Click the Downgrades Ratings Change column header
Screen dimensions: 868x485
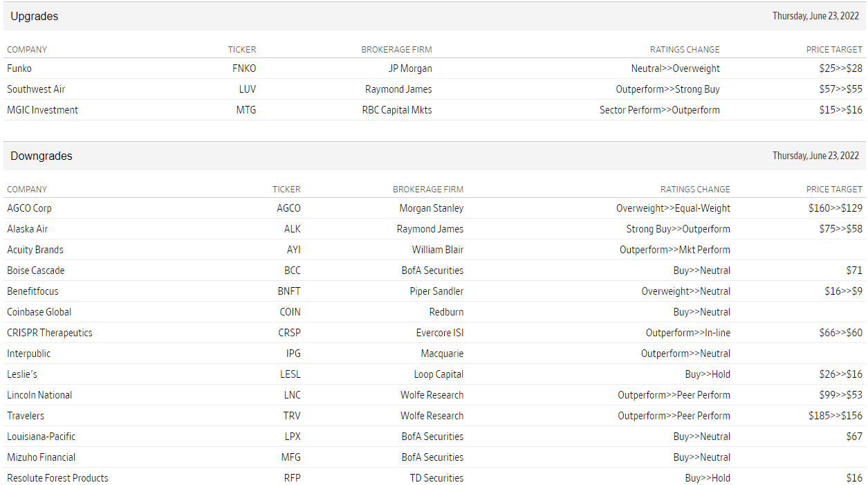[695, 190]
